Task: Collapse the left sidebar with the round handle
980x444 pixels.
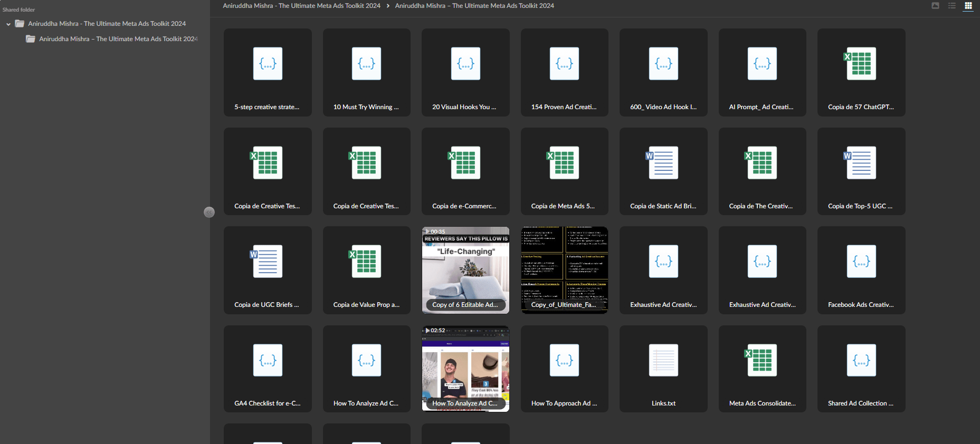Action: (209, 212)
